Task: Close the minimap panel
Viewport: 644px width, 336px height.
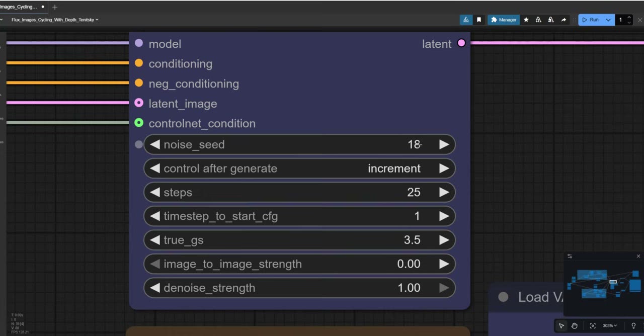Action: click(638, 256)
